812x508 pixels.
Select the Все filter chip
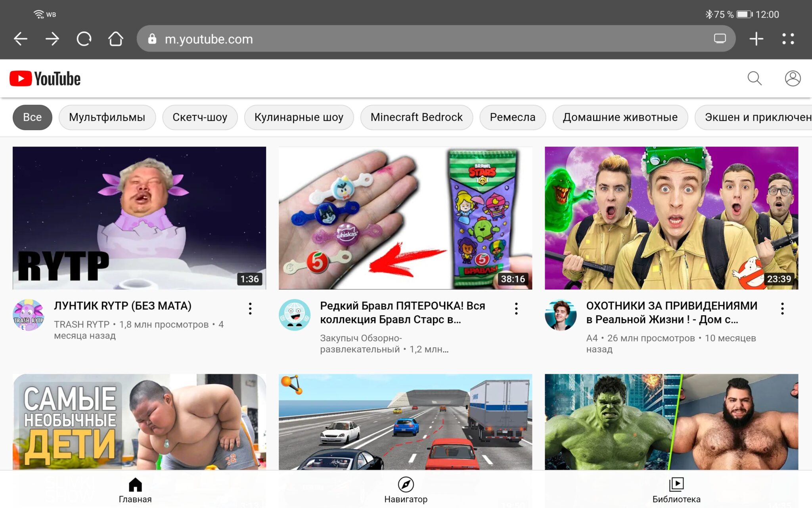(32, 117)
